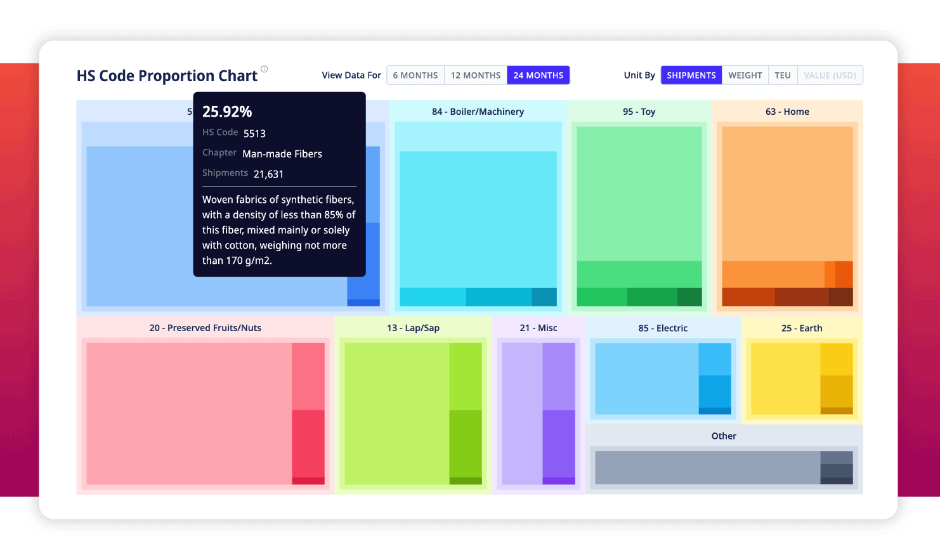940x560 pixels.
Task: Click the Man-made Fibers chapter text
Action: pyautogui.click(x=282, y=153)
